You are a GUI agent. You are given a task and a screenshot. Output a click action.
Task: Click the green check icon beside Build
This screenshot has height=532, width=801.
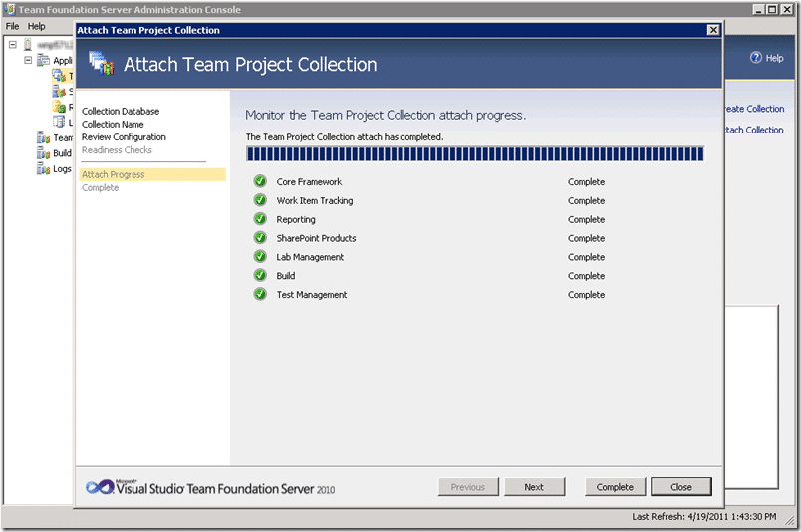[260, 275]
